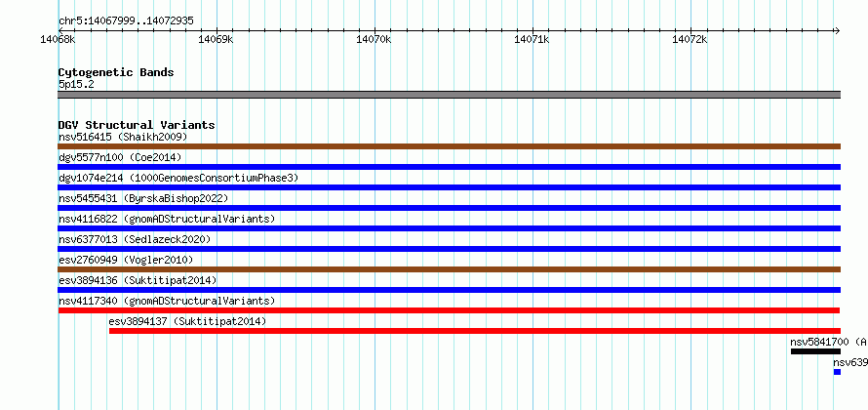
Task: Select the blue bar under nsv5455431 (ByrskaBishop2022)
Action: [449, 208]
